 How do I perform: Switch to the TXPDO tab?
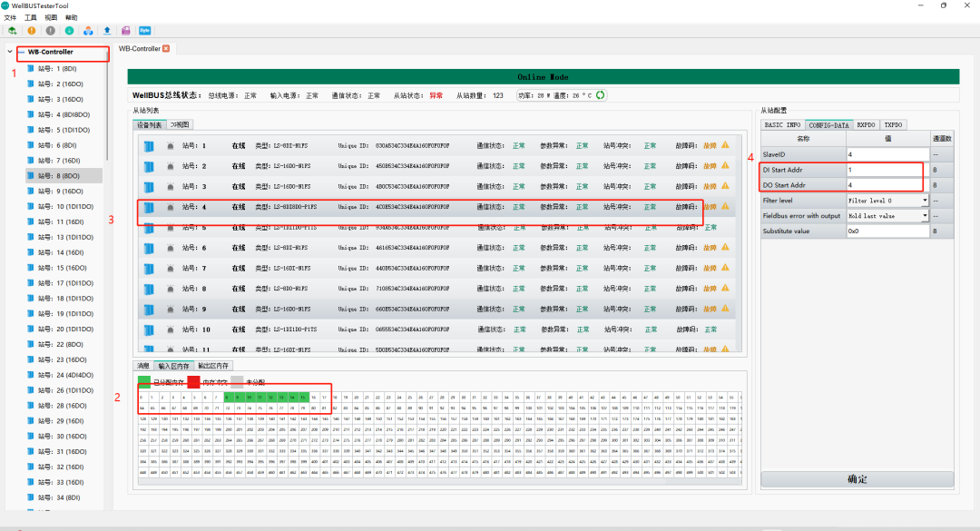coord(893,125)
